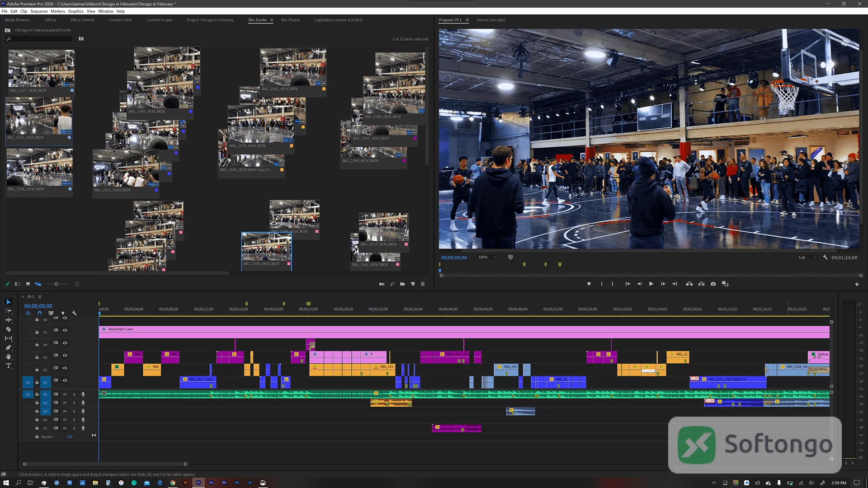Select the Ripple Edit tool
Screen dimensions: 868x488
point(8,320)
